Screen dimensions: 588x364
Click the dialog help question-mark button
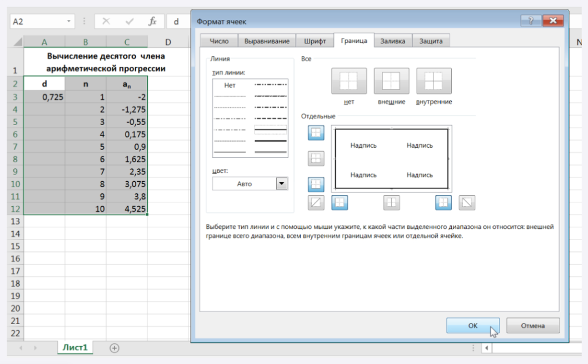pos(530,21)
